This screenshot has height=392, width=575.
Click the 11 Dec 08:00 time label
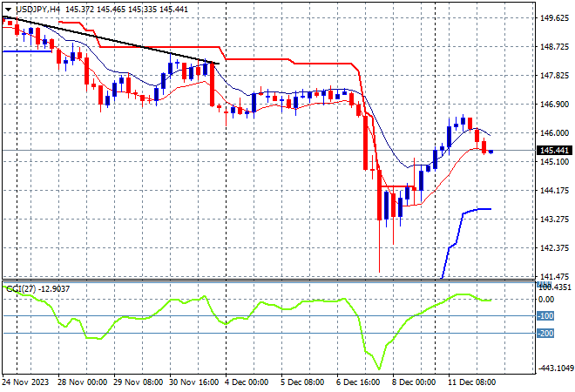tap(471, 382)
